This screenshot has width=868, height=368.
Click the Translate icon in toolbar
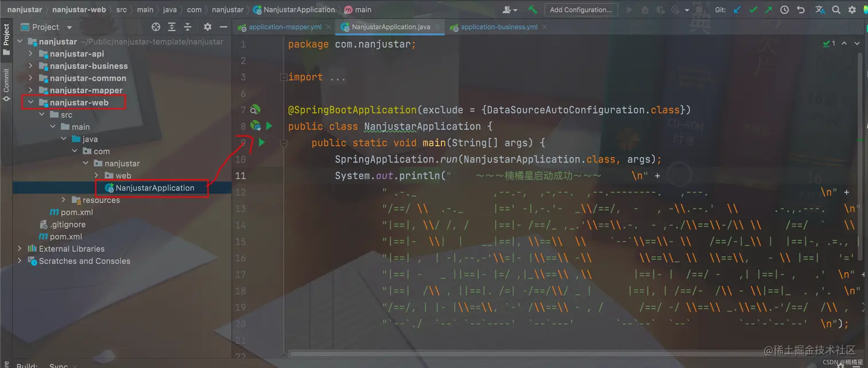point(820,10)
